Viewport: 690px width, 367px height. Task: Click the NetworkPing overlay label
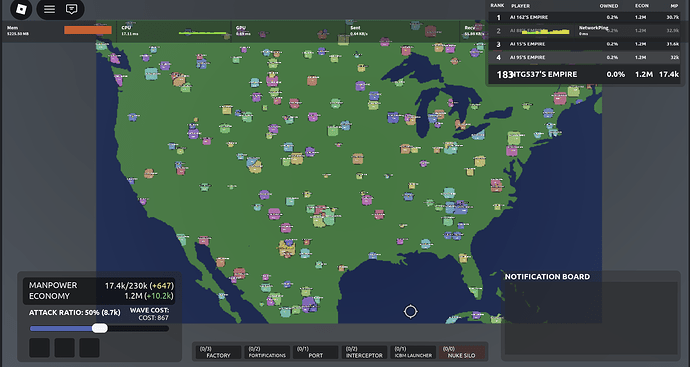(594, 28)
